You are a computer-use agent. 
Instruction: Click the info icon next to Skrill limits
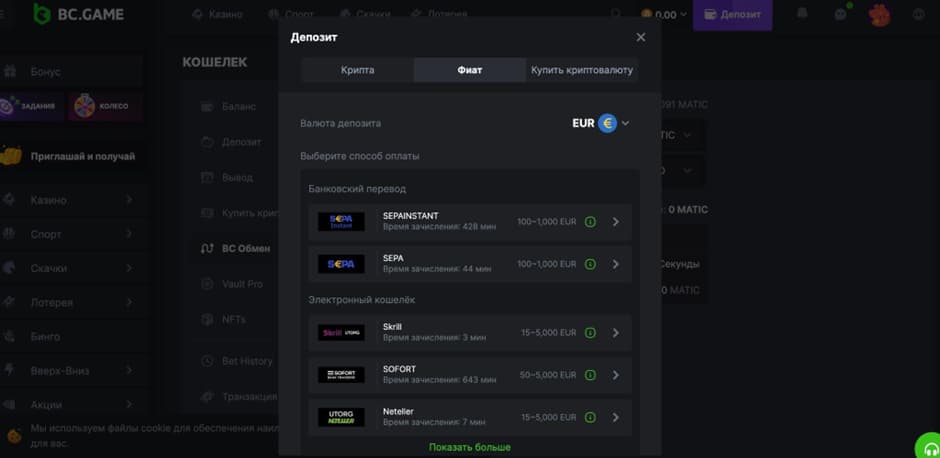click(x=590, y=333)
